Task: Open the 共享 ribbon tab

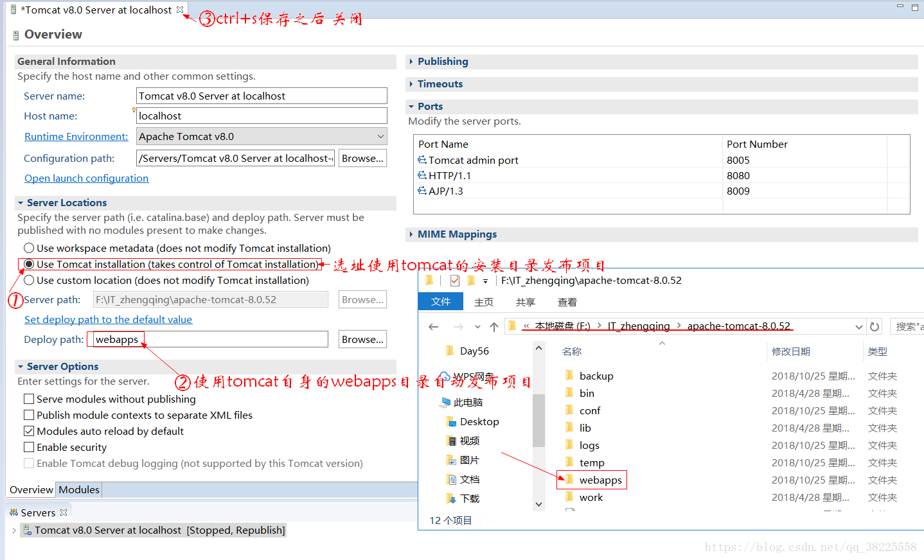Action: [x=526, y=302]
